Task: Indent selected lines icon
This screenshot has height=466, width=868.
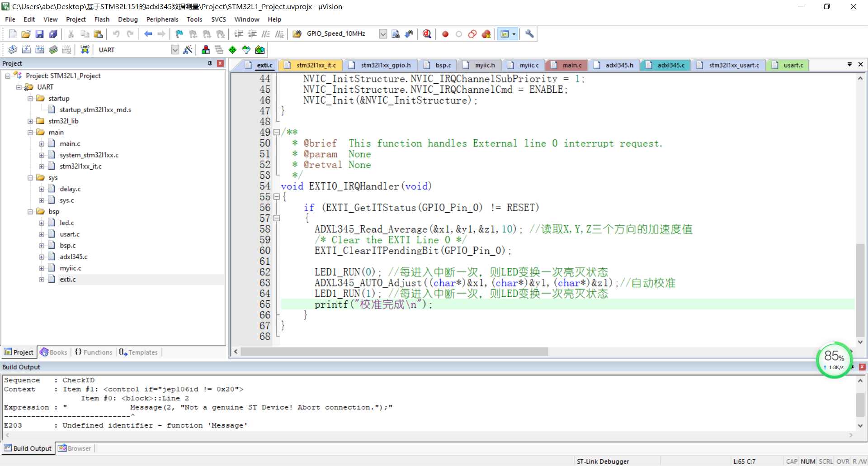Action: click(239, 34)
